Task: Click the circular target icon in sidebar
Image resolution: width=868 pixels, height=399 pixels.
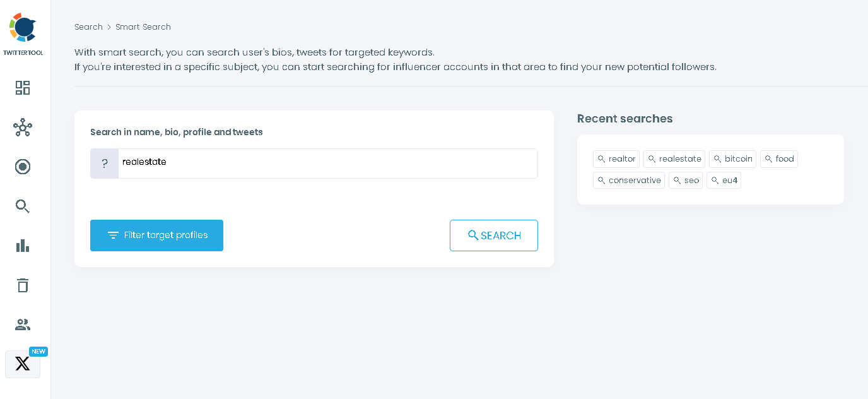Action: 23,167
